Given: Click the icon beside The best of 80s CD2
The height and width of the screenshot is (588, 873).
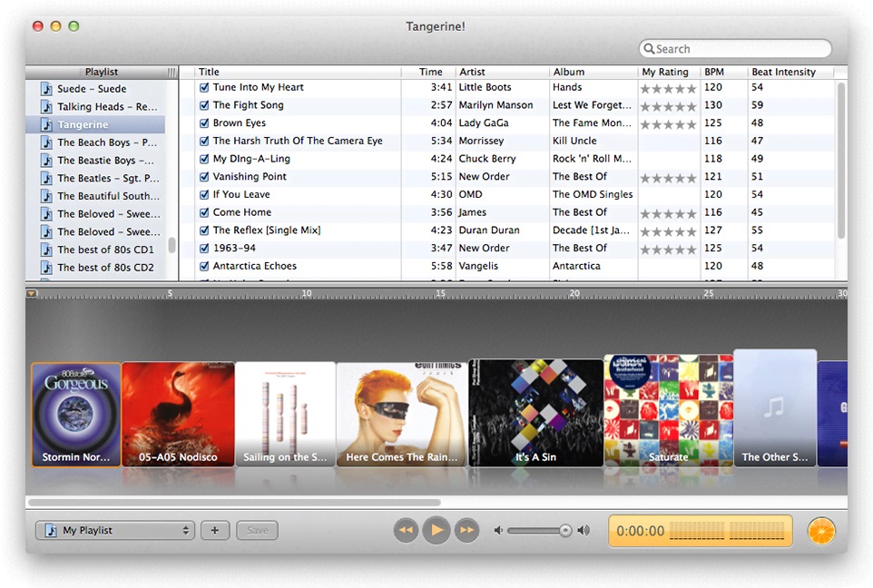Looking at the screenshot, I should click(x=47, y=268).
